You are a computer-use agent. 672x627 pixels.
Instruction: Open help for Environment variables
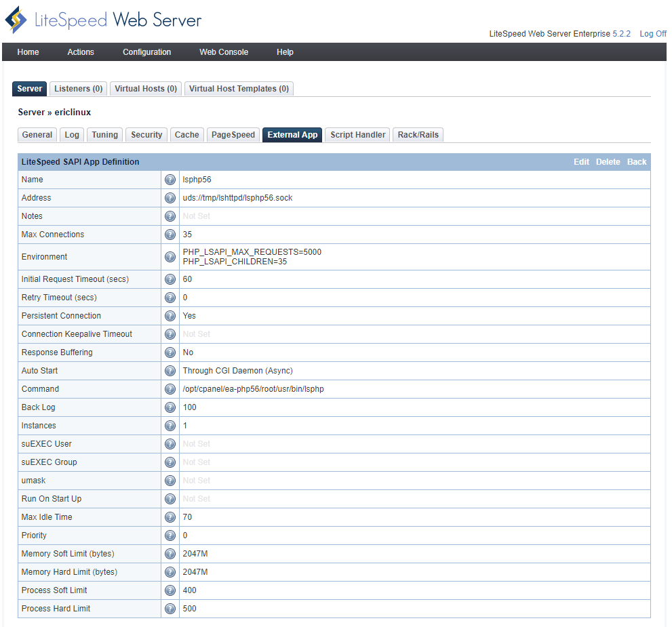(x=170, y=256)
